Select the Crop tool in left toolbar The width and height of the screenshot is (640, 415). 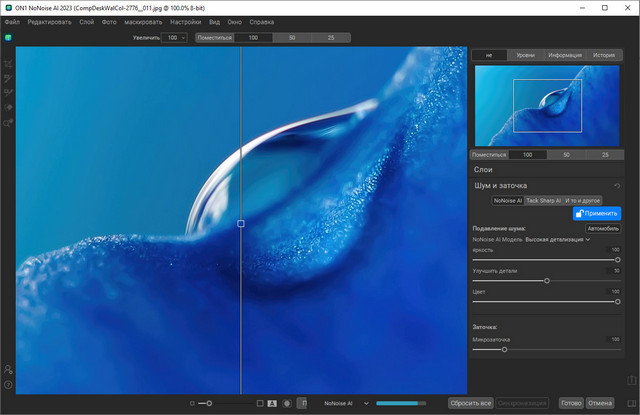point(8,63)
